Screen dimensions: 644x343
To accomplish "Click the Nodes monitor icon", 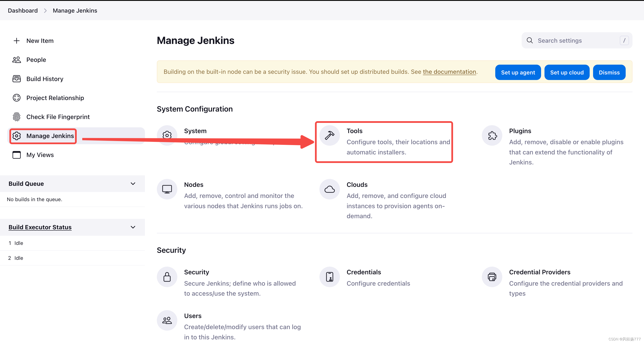I will (x=167, y=189).
